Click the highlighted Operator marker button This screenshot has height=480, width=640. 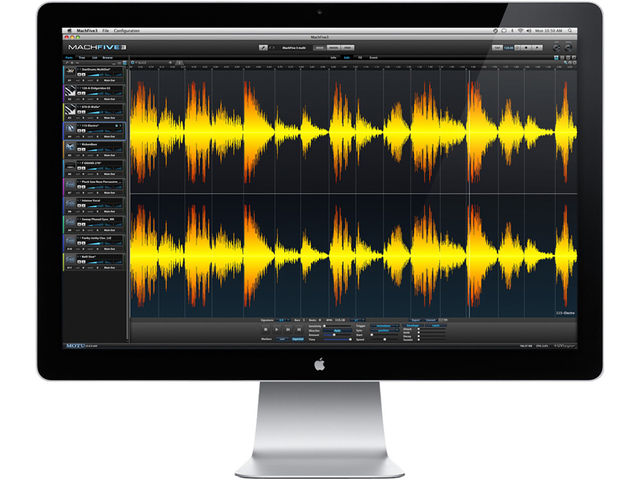click(298, 339)
